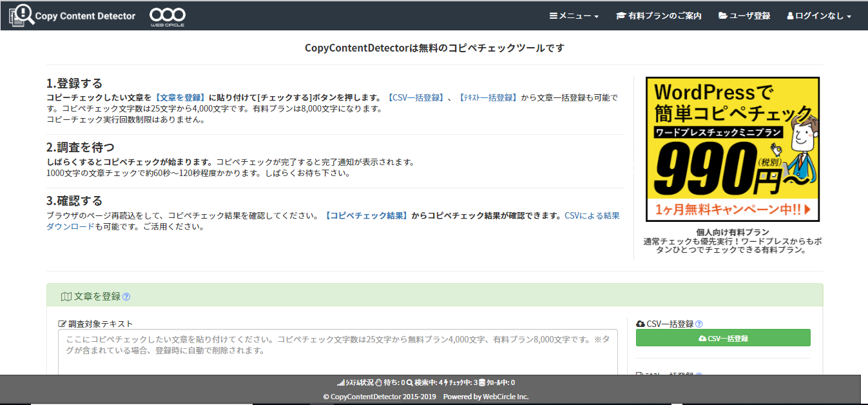Open 有料プランのご案内 in the navbar
The height and width of the screenshot is (405, 868).
pyautogui.click(x=658, y=15)
